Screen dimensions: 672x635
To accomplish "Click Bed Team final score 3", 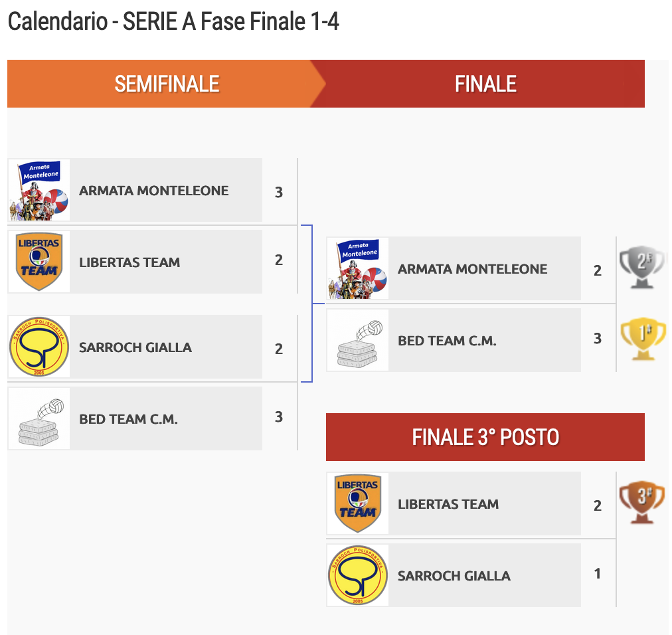I will tap(598, 339).
